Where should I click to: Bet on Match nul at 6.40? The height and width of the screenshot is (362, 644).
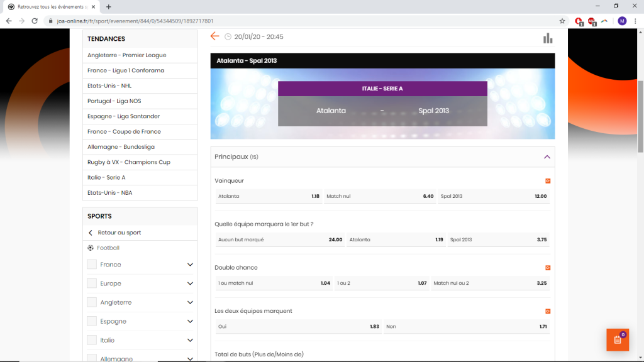380,196
